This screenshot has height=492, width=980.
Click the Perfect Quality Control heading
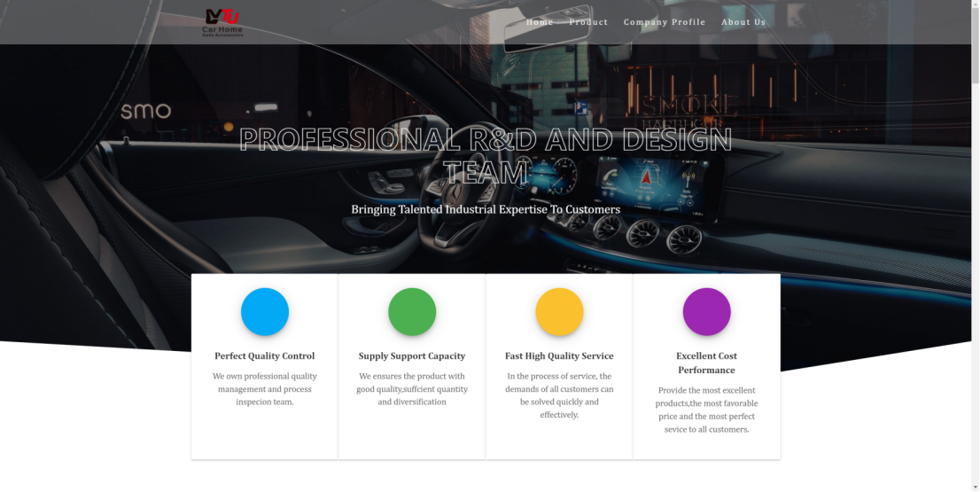[x=265, y=355]
